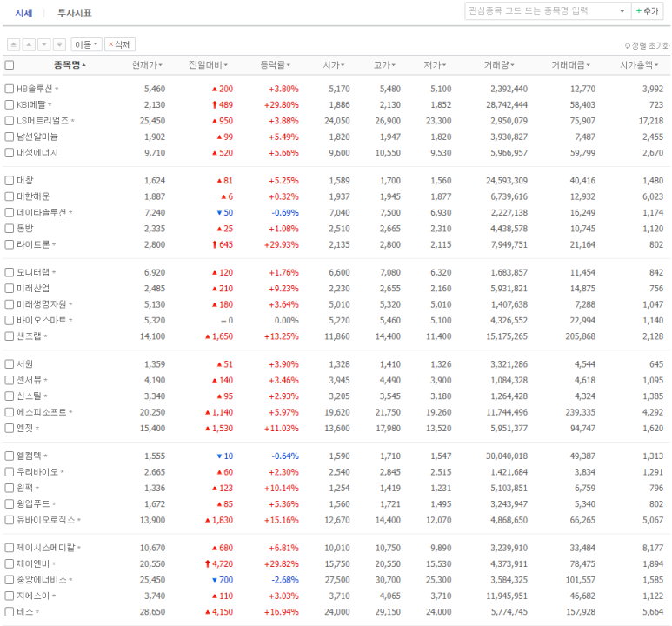
Task: Expand the stock search box dropdown arrow
Action: tap(622, 11)
